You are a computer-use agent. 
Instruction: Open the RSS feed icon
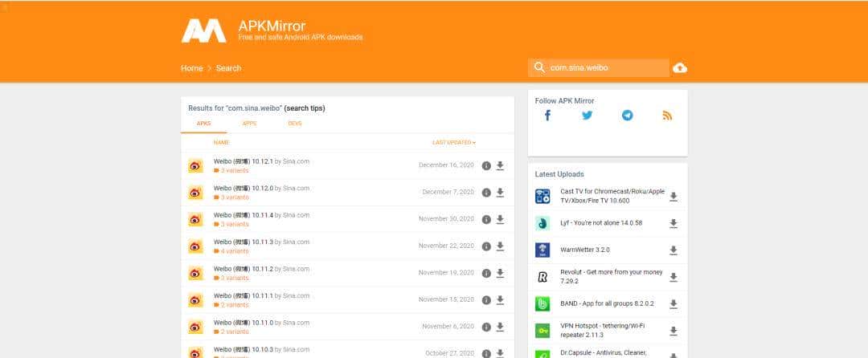point(667,116)
